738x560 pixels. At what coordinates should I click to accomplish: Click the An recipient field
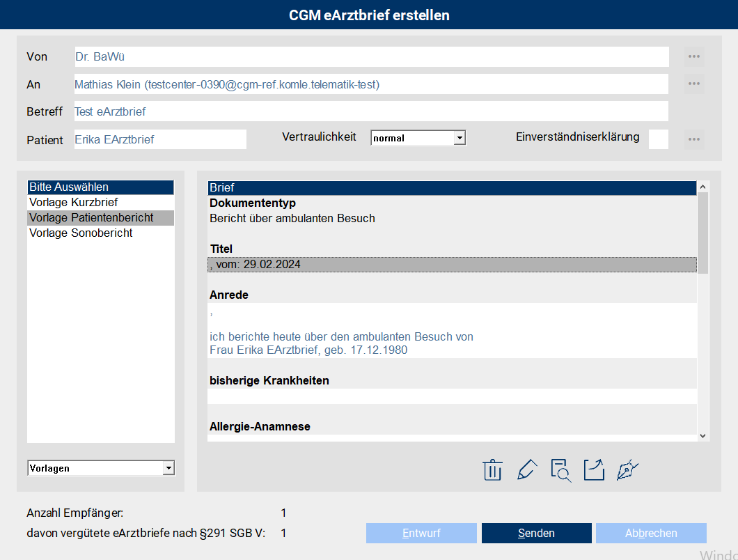click(x=371, y=84)
